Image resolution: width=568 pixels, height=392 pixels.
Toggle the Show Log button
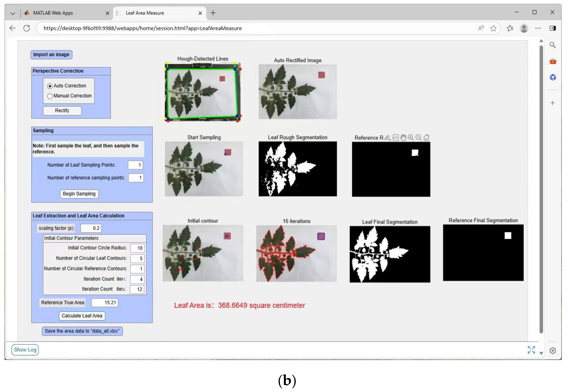tap(25, 350)
